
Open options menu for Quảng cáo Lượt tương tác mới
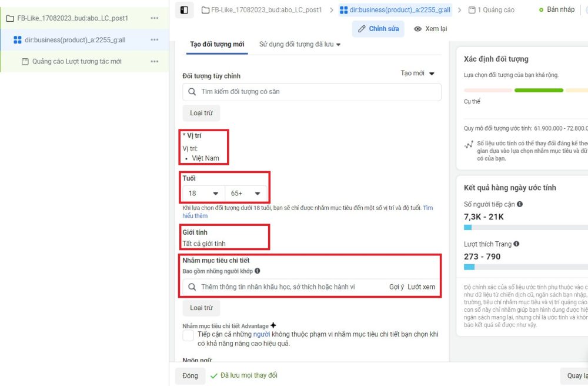point(155,62)
